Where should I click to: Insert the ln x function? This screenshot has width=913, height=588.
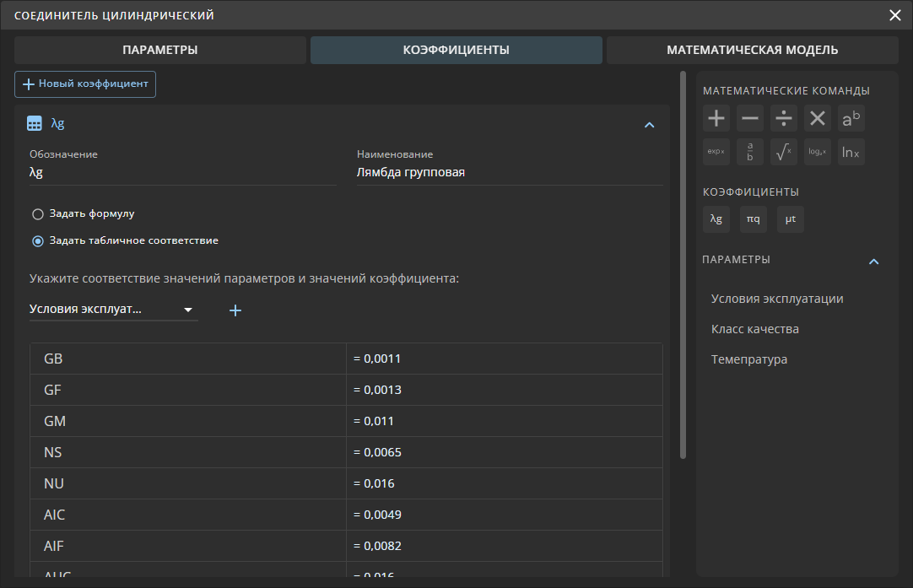(x=851, y=152)
